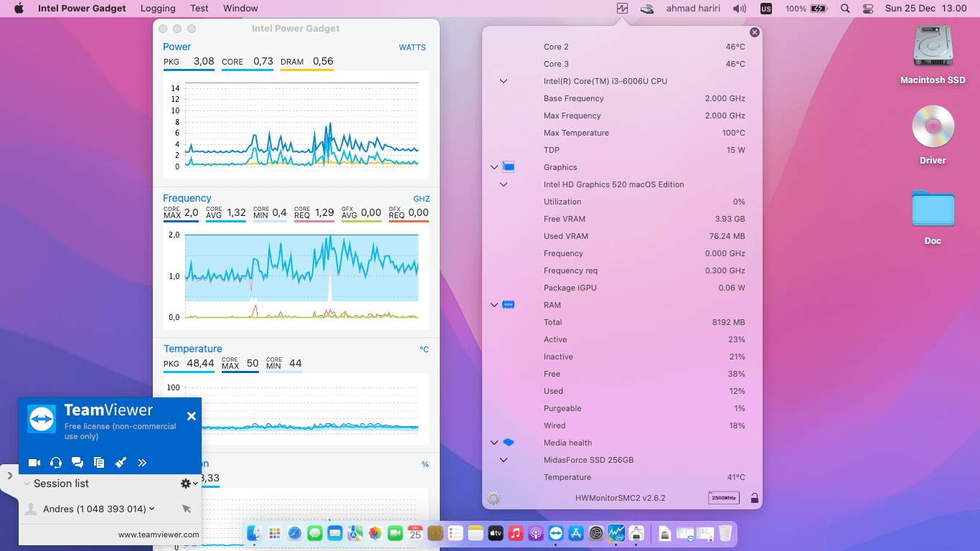The width and height of the screenshot is (980, 551).
Task: Collapse the RAM section in HWMonitorSMC2
Action: tap(494, 305)
